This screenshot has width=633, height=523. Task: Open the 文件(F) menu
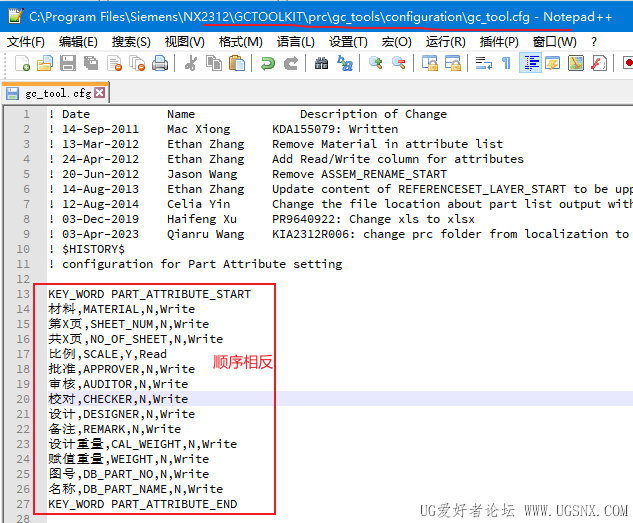[x=26, y=42]
